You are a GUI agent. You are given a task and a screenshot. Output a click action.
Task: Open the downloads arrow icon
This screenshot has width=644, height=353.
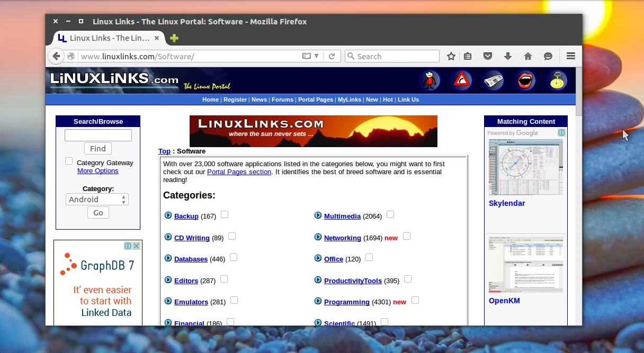coord(508,56)
